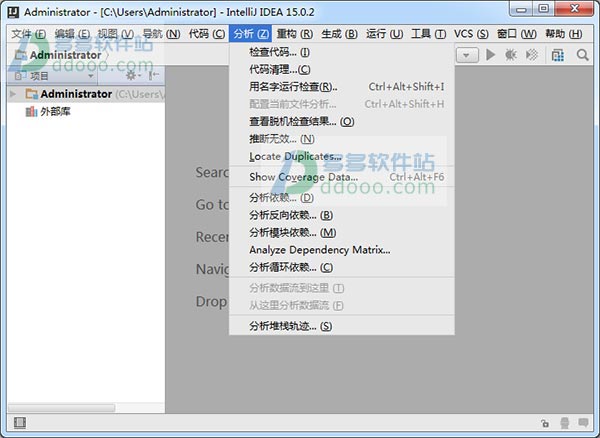Viewport: 600px width, 438px height.
Task: Open the 帮助 (H) menu
Action: tap(564, 34)
